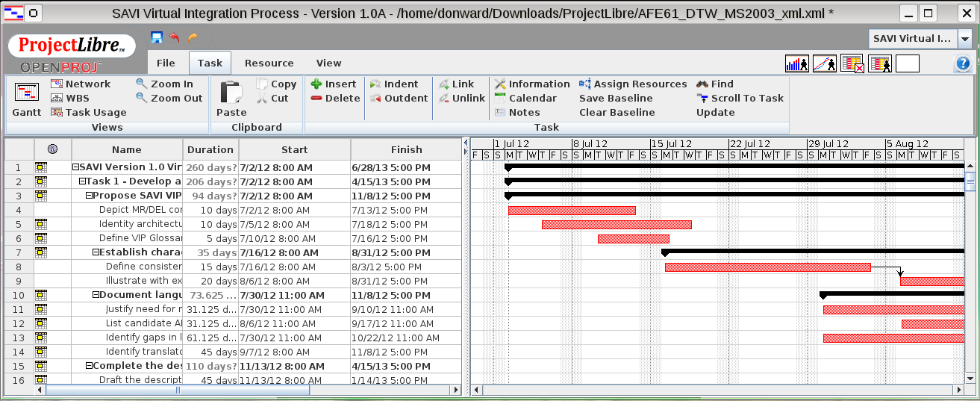Show resource histogram sub-view icon

[797, 64]
